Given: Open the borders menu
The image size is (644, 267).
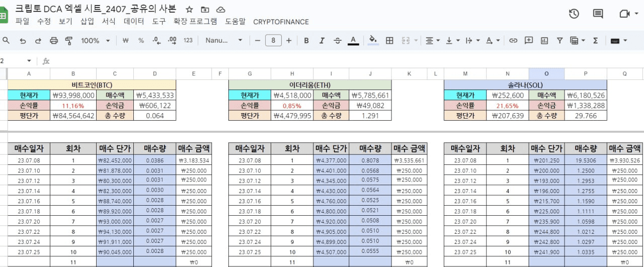Looking at the screenshot, I should tap(389, 41).
